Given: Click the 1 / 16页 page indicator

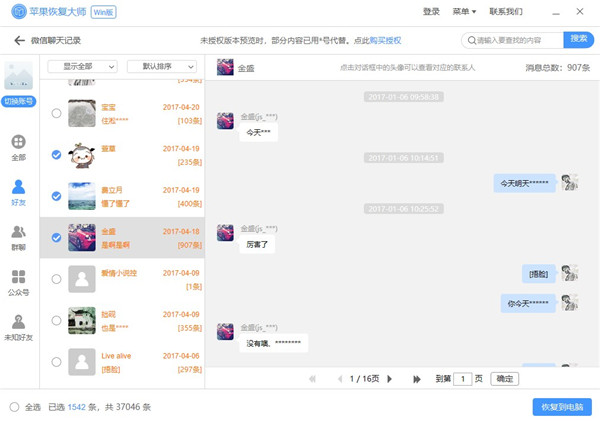Looking at the screenshot, I should (x=364, y=379).
